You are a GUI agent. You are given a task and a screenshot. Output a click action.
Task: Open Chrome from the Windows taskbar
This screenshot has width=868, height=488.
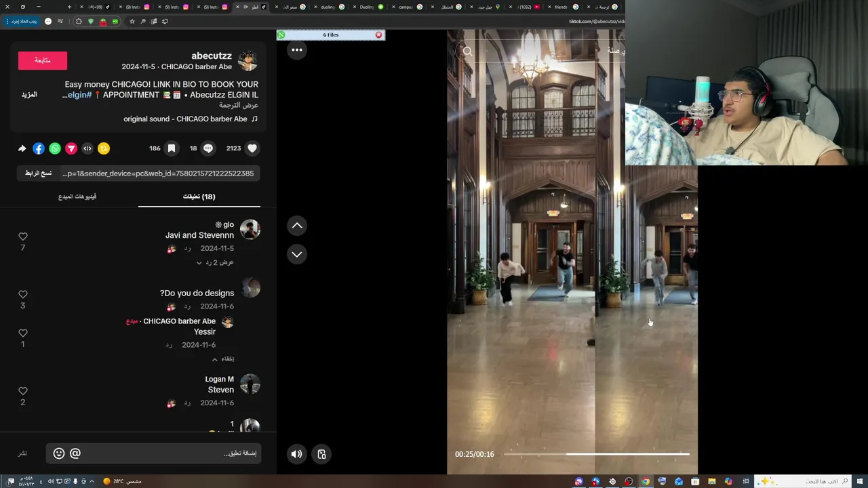point(646,481)
